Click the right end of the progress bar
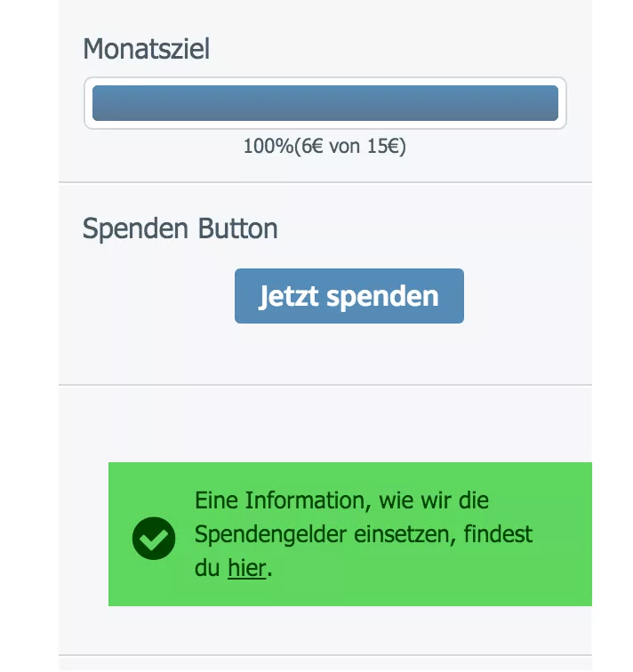633x672 pixels. (552, 103)
